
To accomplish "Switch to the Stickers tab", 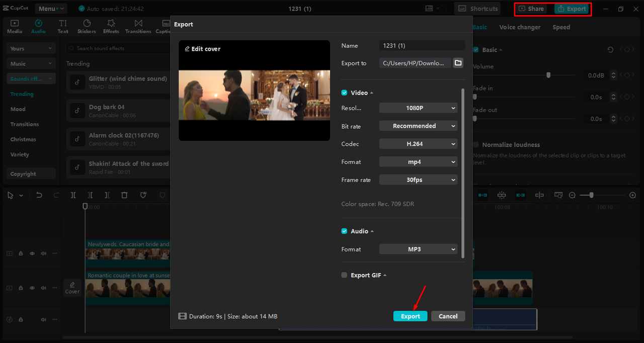I will (87, 27).
